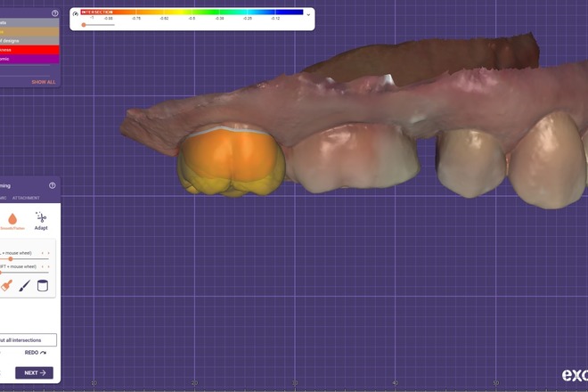Viewport: 588px width, 392px height.
Task: Pick the wide paint brush icon
Action: [x=5, y=286]
